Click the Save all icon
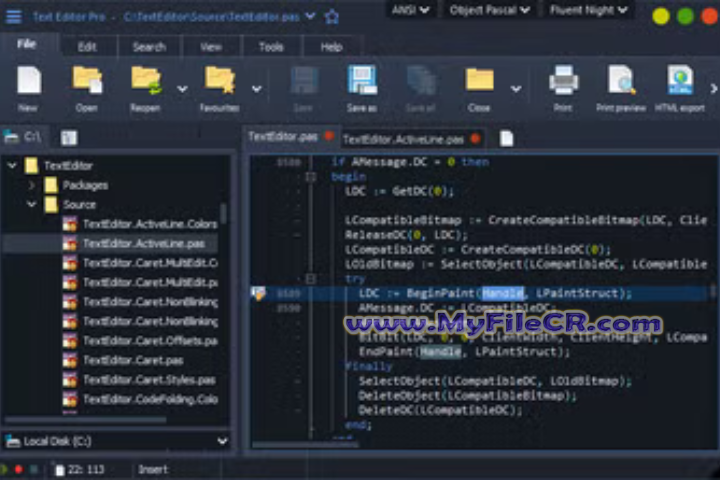 pos(421,81)
